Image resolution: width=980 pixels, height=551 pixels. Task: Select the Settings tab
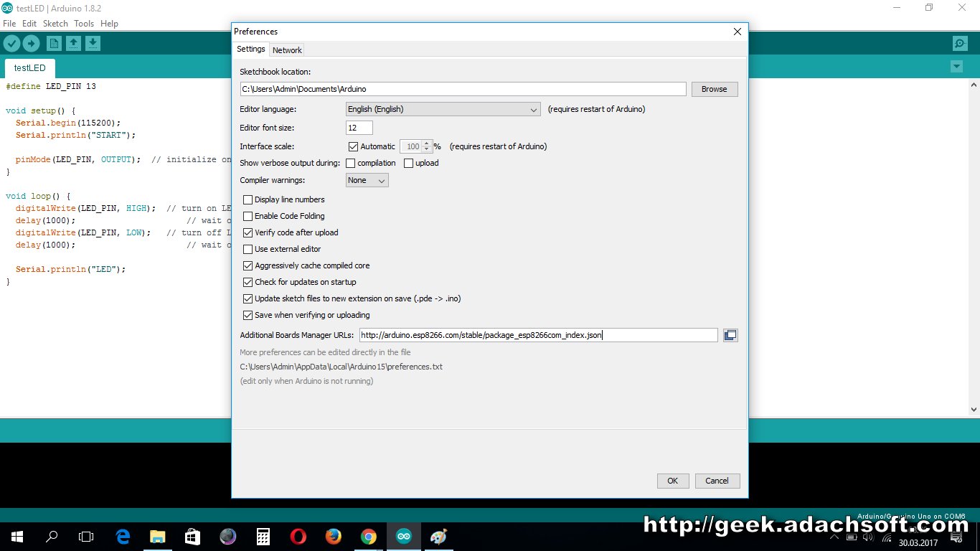click(x=251, y=49)
